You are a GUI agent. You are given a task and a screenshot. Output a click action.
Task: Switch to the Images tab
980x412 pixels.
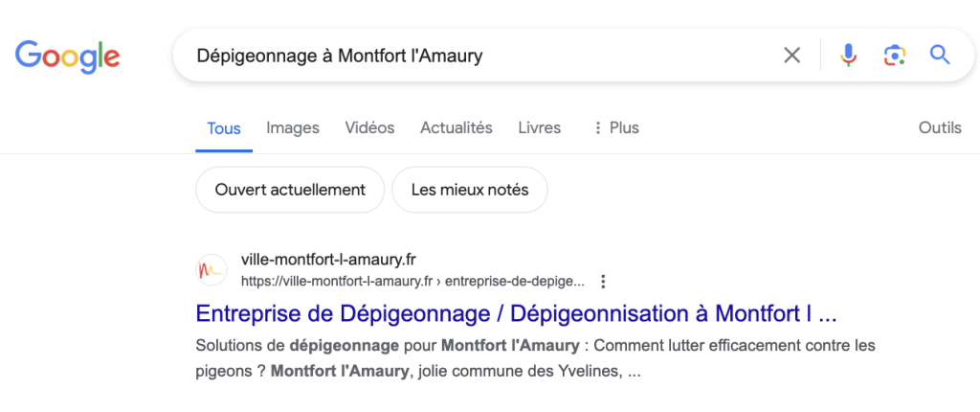point(293,128)
